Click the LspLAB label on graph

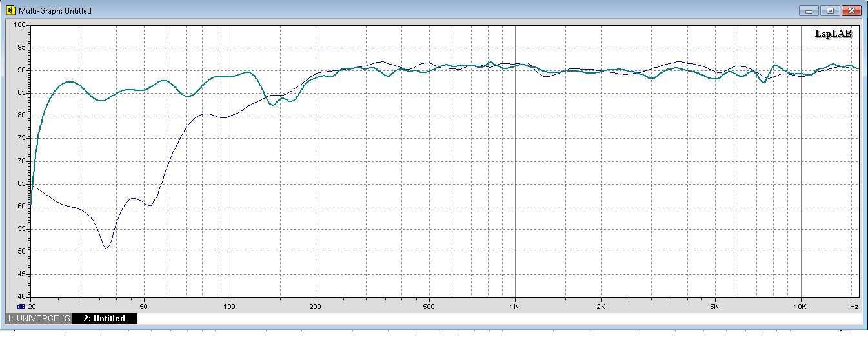834,34
